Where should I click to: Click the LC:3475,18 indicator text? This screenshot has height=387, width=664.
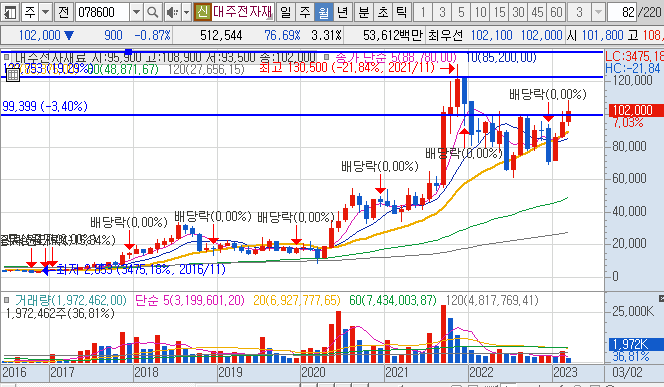tap(634, 56)
